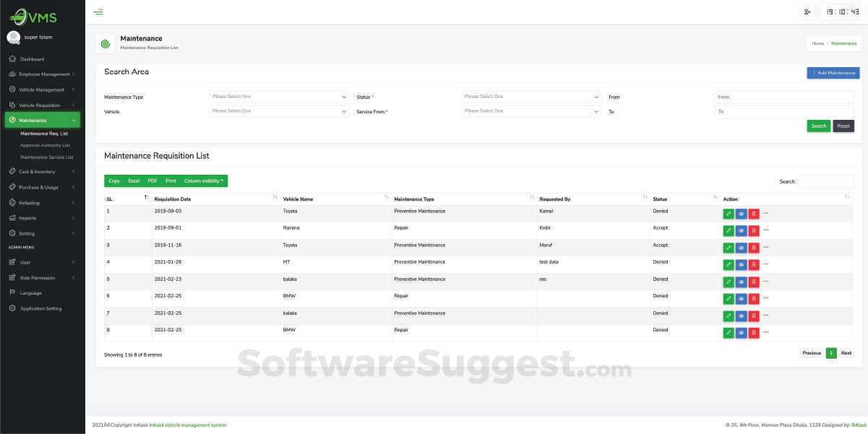Image resolution: width=868 pixels, height=434 pixels.
Task: Click inside the Search input field
Action: tap(825, 181)
